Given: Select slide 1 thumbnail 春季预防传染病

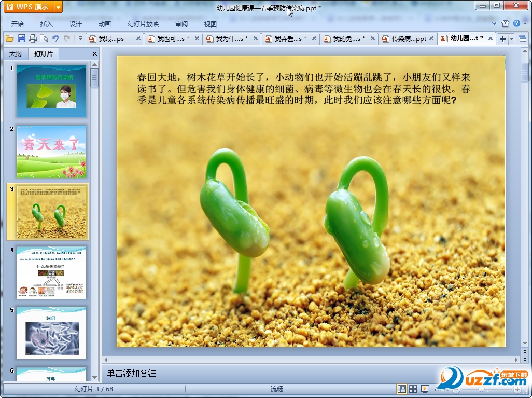Looking at the screenshot, I should pyautogui.click(x=51, y=91).
